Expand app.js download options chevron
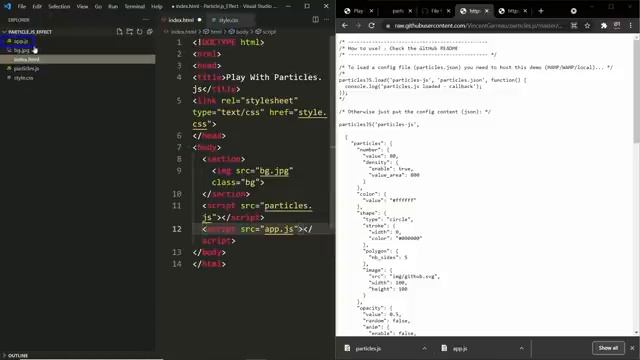The width and height of the screenshot is (640, 360). (x=521, y=348)
